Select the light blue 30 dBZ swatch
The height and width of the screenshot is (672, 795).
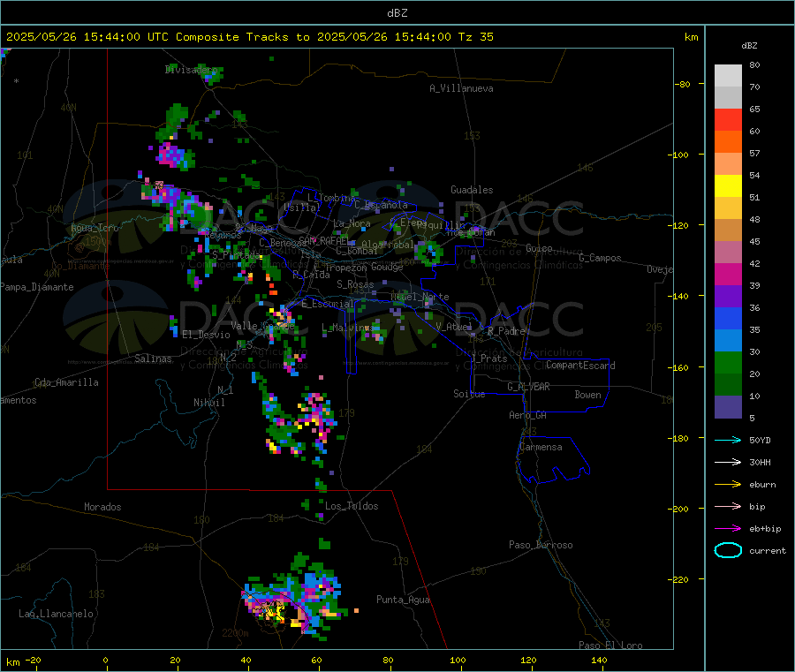pyautogui.click(x=728, y=341)
